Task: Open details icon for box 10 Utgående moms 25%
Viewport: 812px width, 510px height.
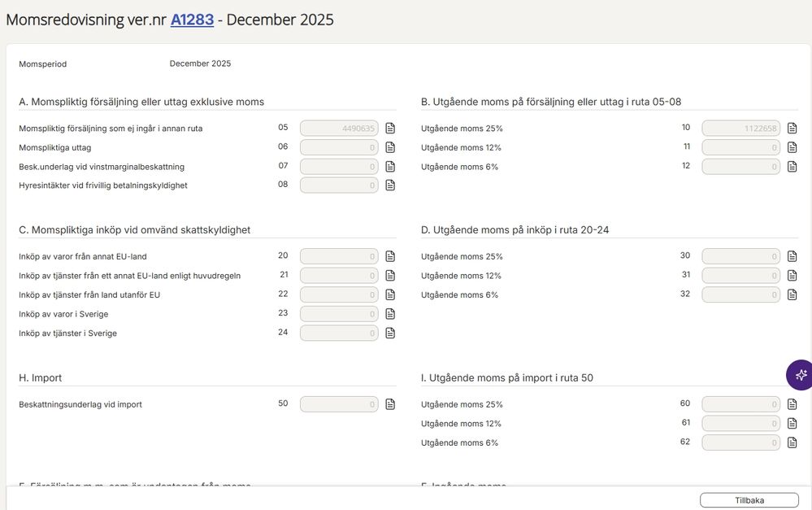Action: 792,128
